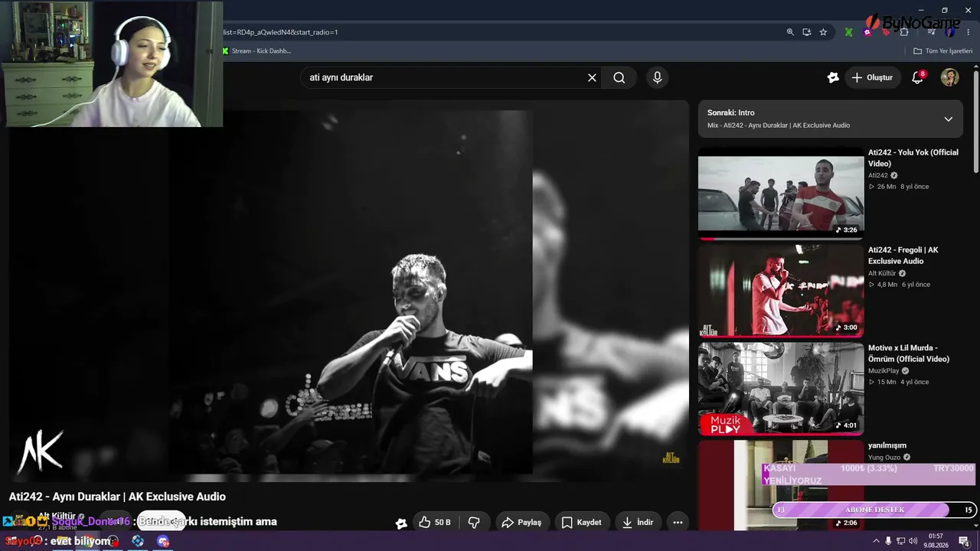Image resolution: width=980 pixels, height=551 pixels.
Task: Open the Tüm Yer İşaretleri bookmarks folder
Action: click(x=942, y=51)
